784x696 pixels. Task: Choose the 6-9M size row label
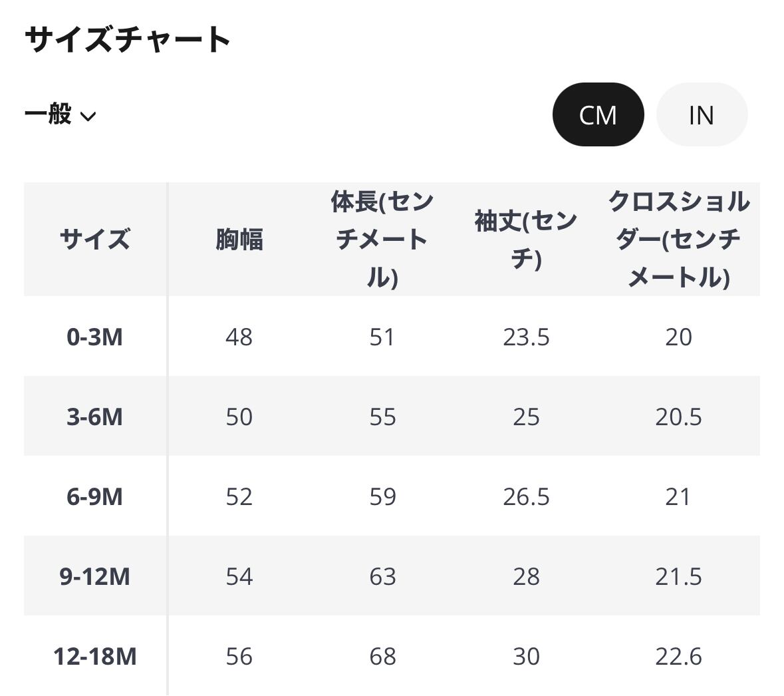(94, 497)
